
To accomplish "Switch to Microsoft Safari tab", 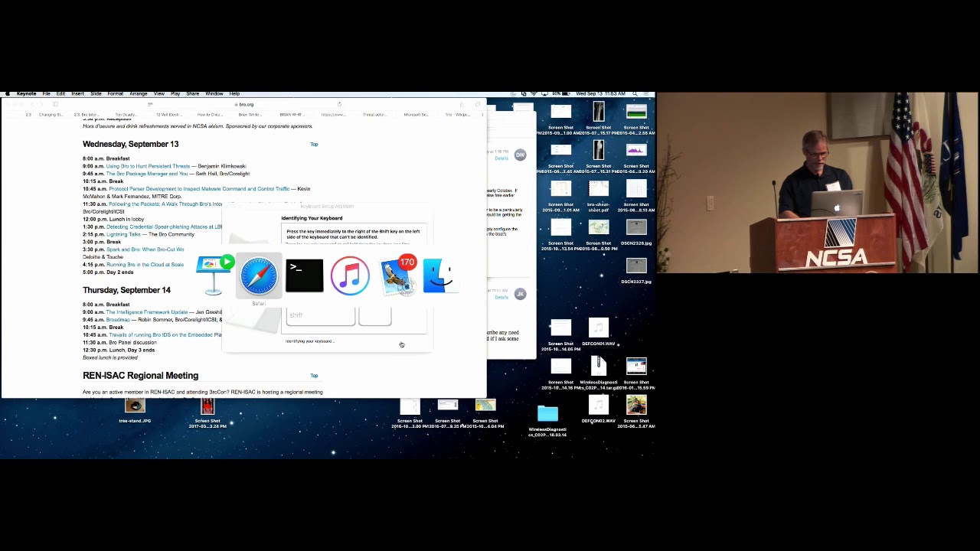I will (x=416, y=115).
